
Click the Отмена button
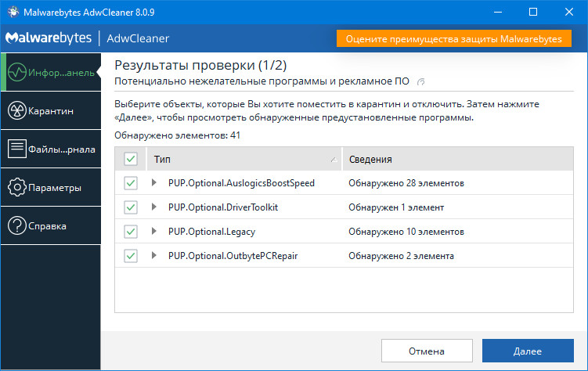point(427,351)
